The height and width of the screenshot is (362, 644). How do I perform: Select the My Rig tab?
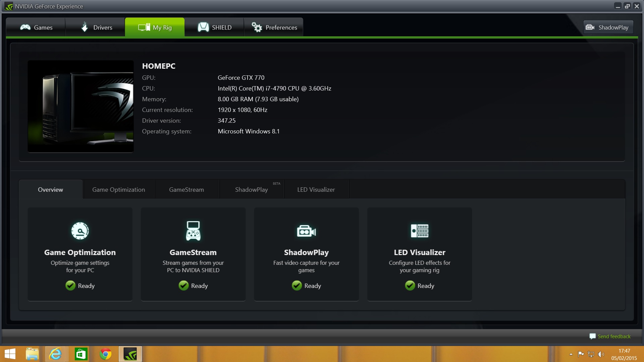[155, 27]
